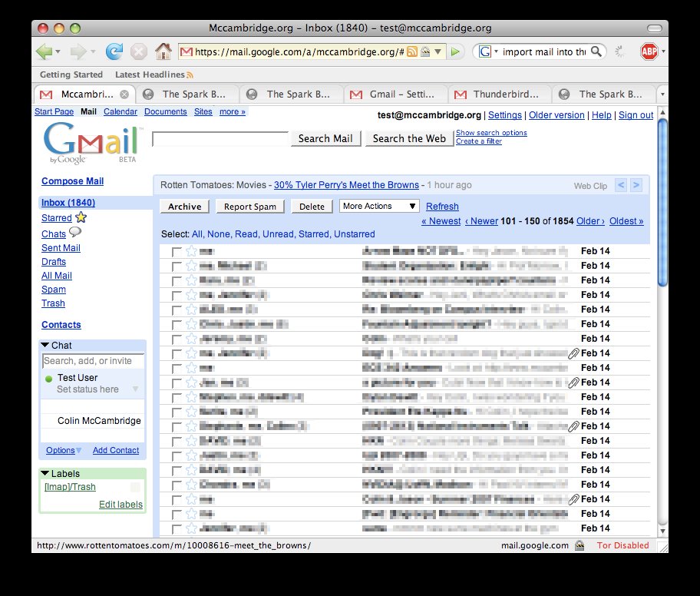Tick the checkbox of the third email
Screen dimensions: 700x596
[177, 281]
